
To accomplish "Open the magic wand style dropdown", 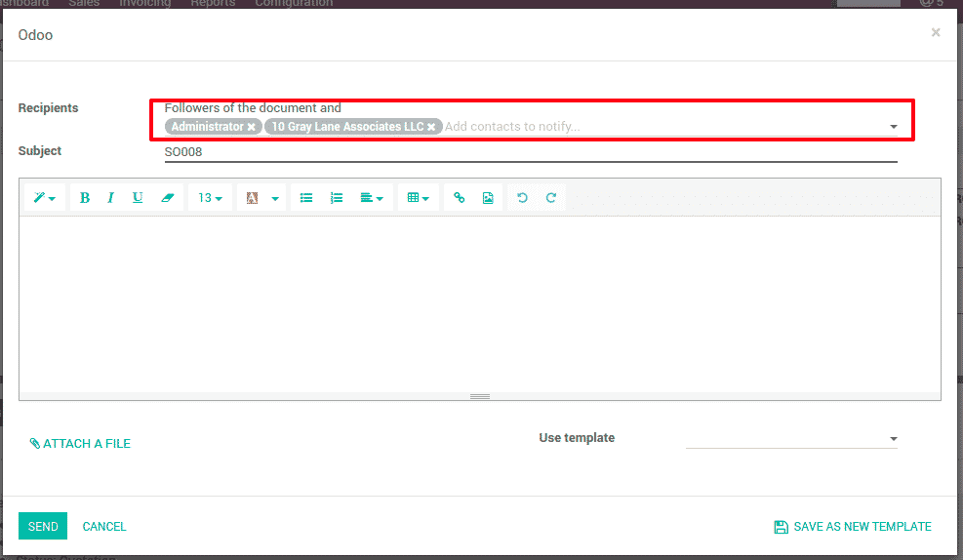I will coord(45,198).
